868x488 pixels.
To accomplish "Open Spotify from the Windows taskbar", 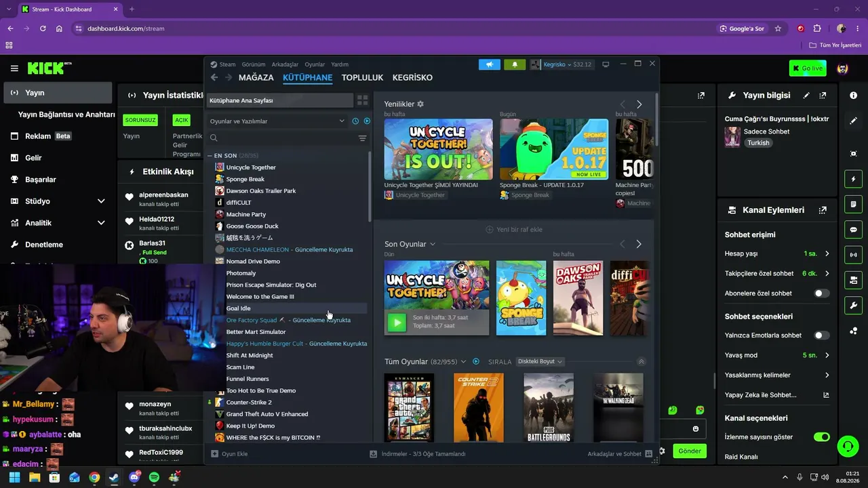I will [x=154, y=477].
